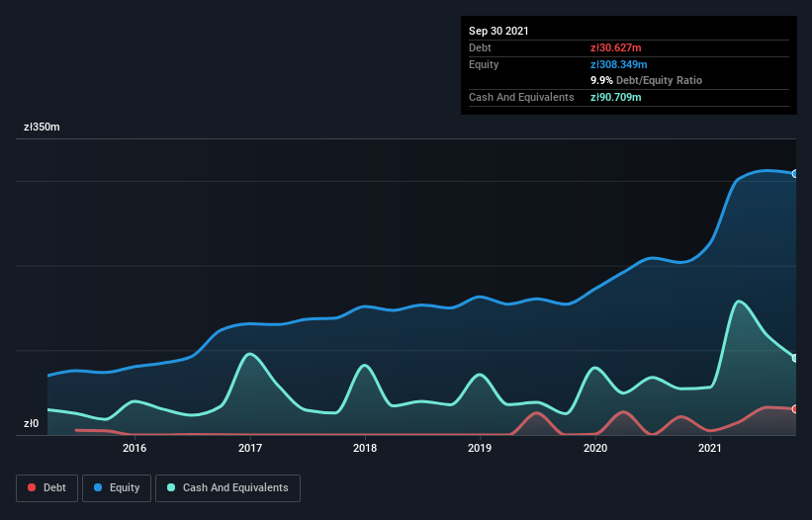Screen dimensions: 812x520
Task: Click the 2018 x-axis label
Action: 365,448
